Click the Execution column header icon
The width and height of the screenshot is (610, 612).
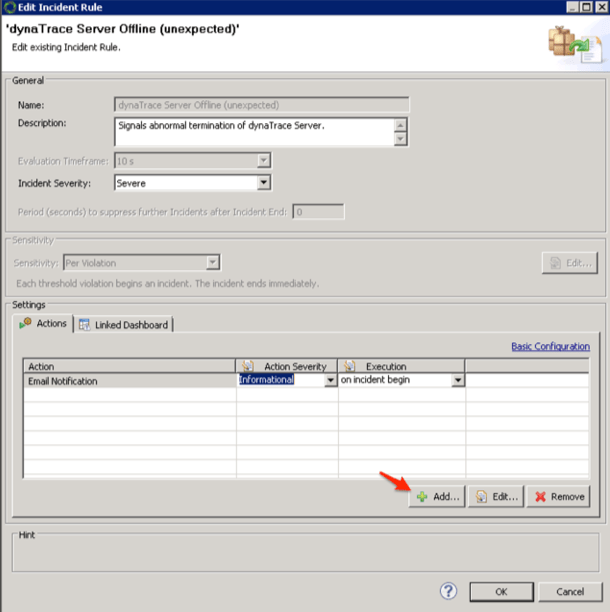(349, 367)
